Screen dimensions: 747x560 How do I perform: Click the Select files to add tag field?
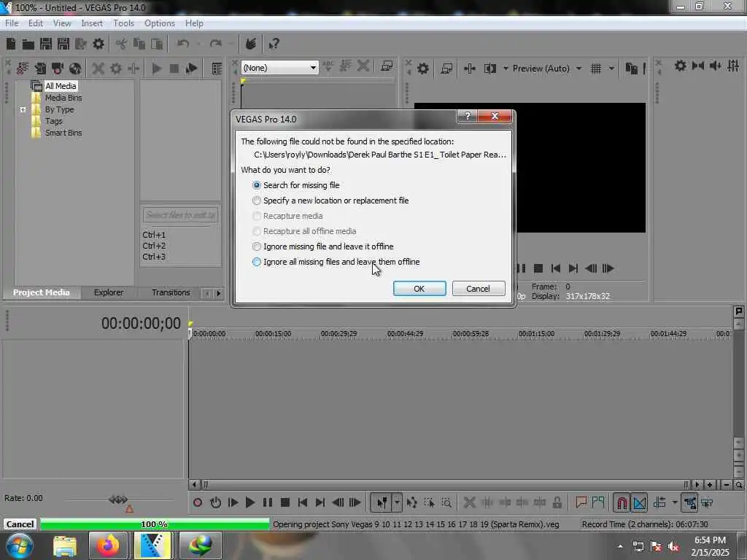tap(180, 215)
